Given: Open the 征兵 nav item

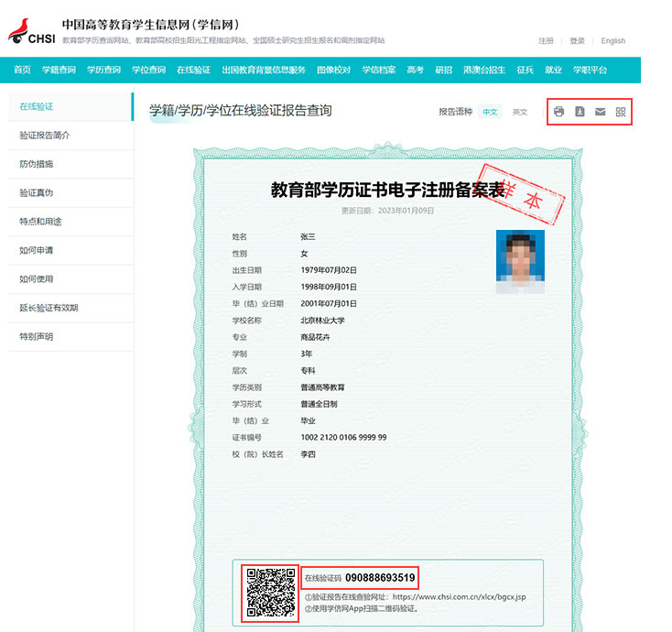Looking at the screenshot, I should [525, 70].
